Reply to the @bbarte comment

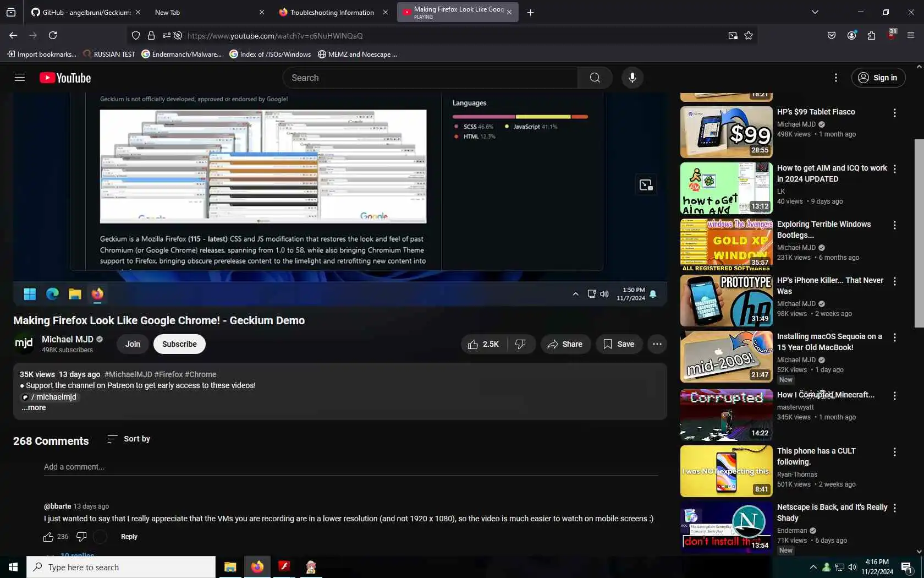129,537
